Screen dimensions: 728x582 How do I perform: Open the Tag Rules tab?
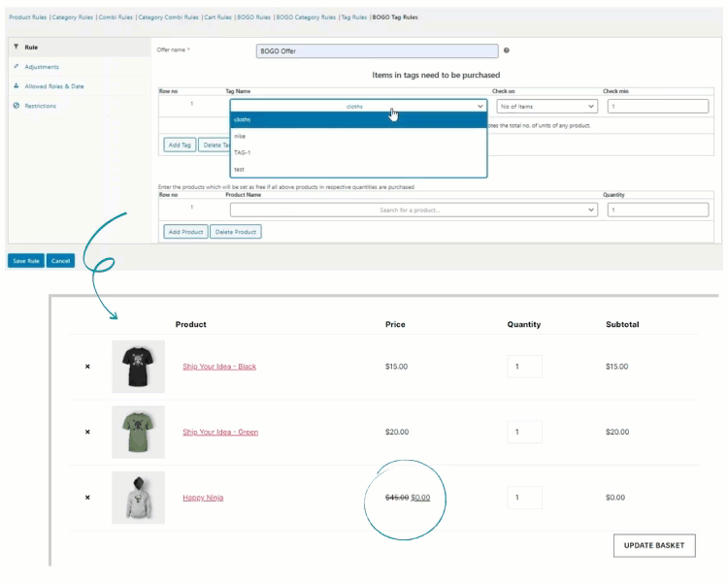(353, 17)
